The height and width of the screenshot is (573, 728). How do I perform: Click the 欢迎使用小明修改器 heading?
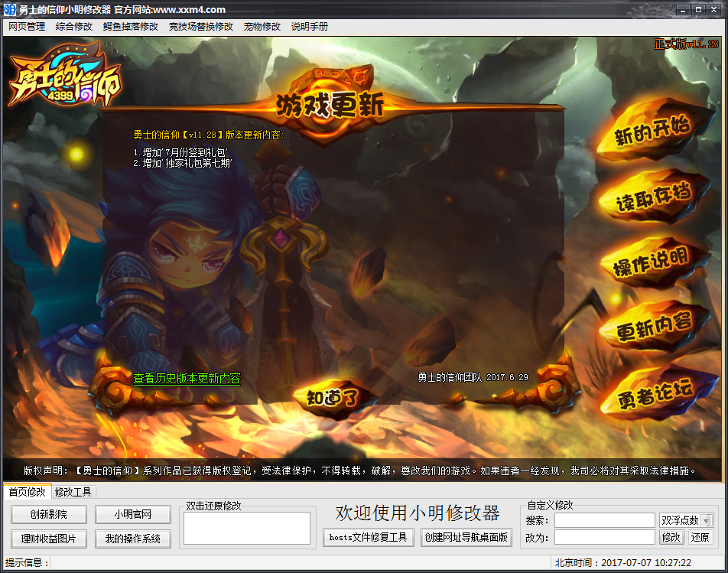click(418, 513)
